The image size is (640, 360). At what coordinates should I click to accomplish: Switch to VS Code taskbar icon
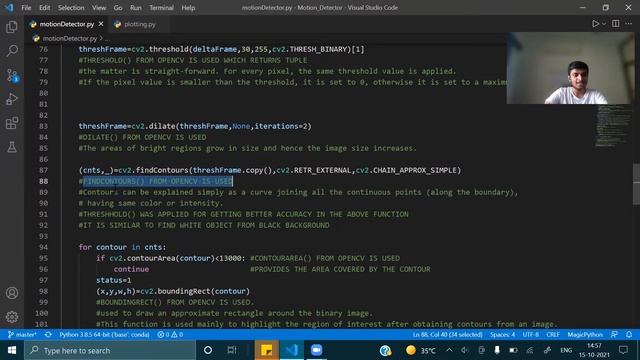tap(291, 350)
